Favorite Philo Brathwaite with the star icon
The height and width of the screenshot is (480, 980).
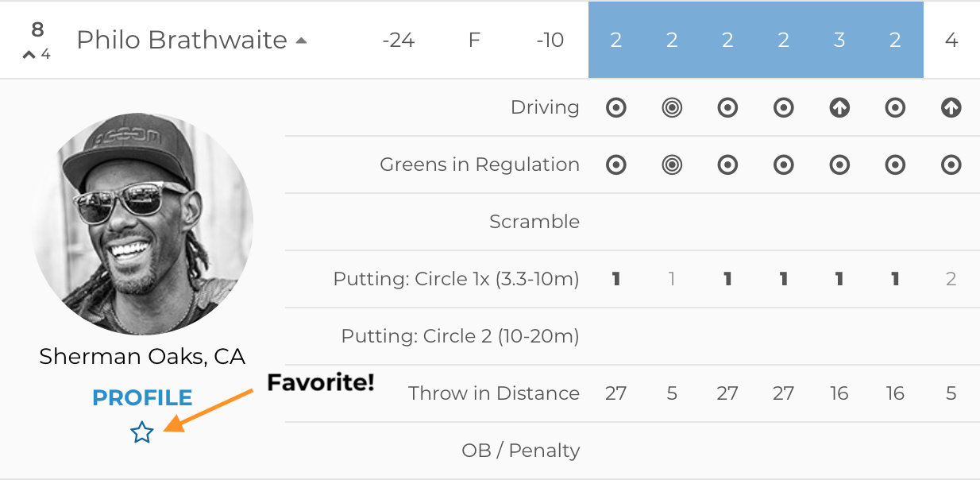(142, 432)
